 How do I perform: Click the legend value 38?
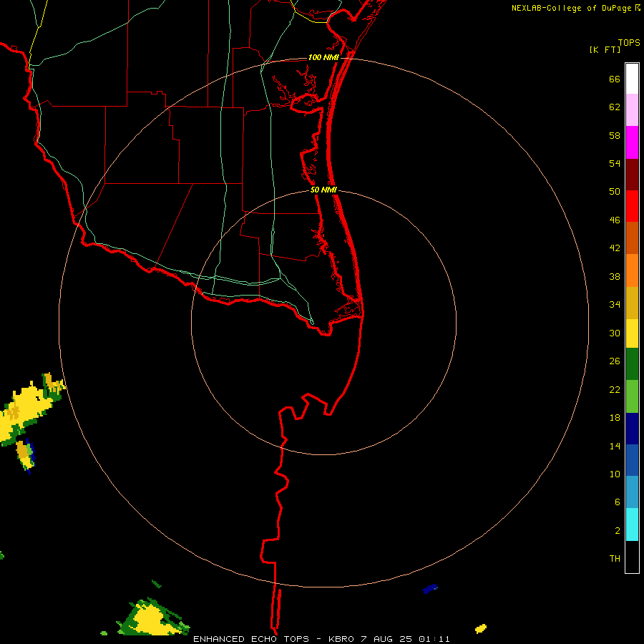pos(615,276)
